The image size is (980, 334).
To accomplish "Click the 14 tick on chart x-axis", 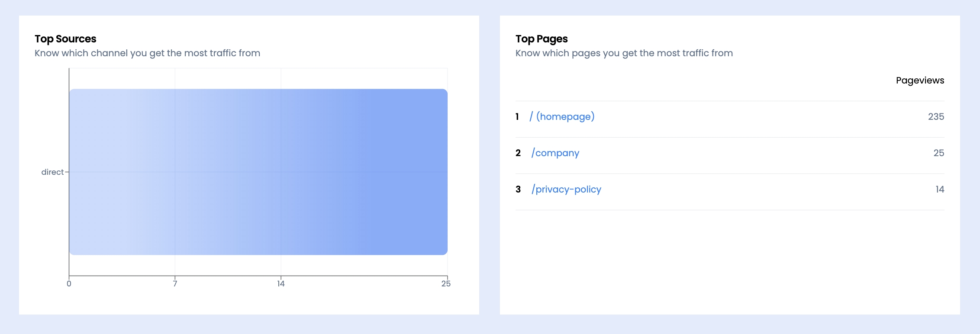I will point(281,284).
